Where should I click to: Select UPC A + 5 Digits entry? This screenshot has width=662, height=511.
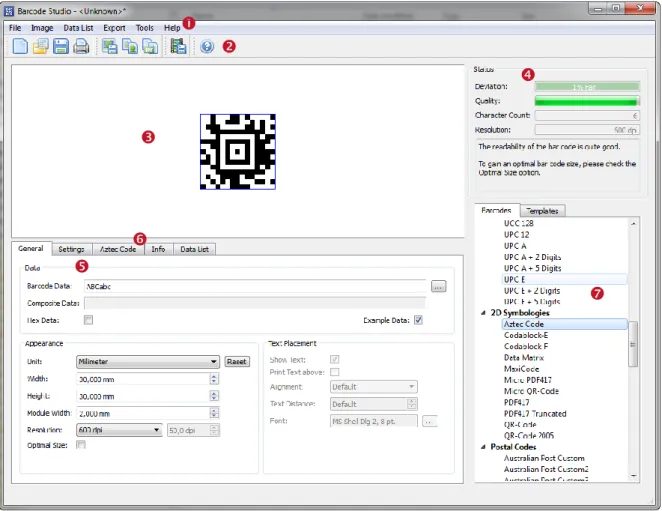(532, 268)
